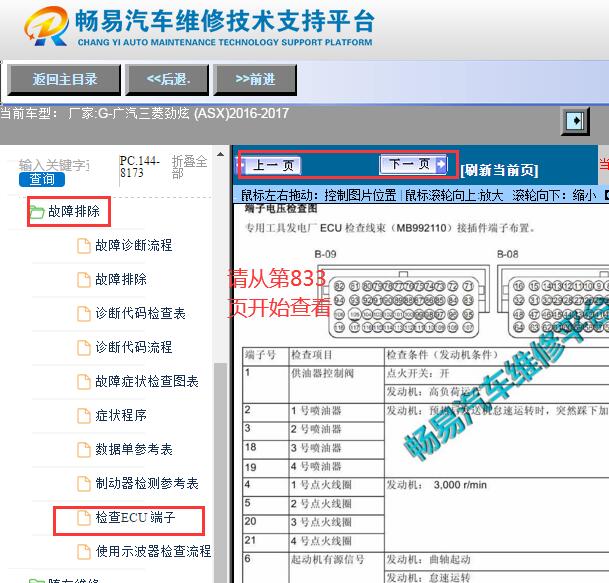This screenshot has width=609, height=583.
Task: Click the PC.144-8173 text label
Action: click(x=139, y=167)
